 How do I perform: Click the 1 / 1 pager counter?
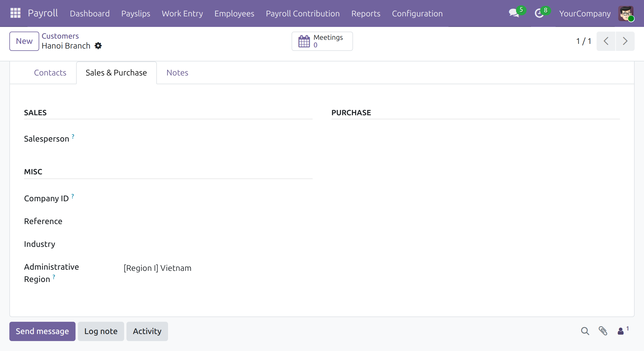[584, 41]
